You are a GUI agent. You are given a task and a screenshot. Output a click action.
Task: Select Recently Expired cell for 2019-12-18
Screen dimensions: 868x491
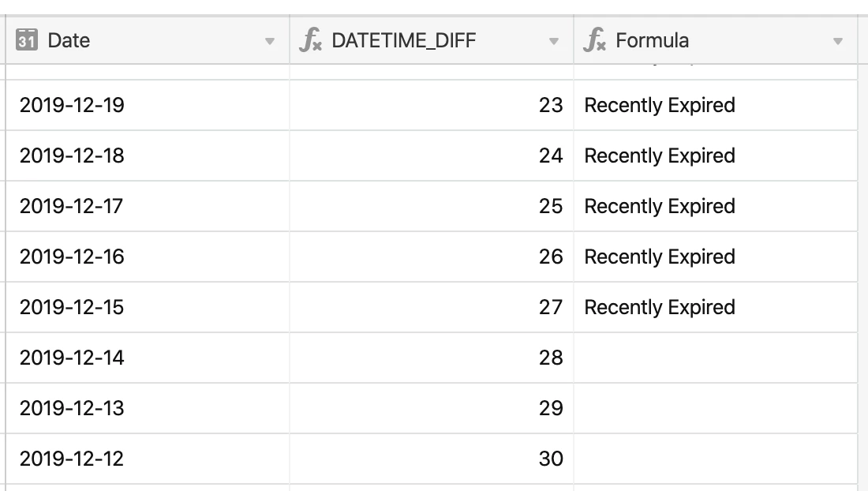point(660,156)
